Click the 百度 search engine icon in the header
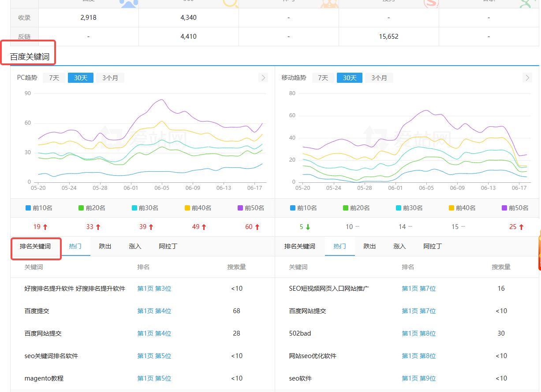This screenshot has width=541, height=392. tap(128, 4)
